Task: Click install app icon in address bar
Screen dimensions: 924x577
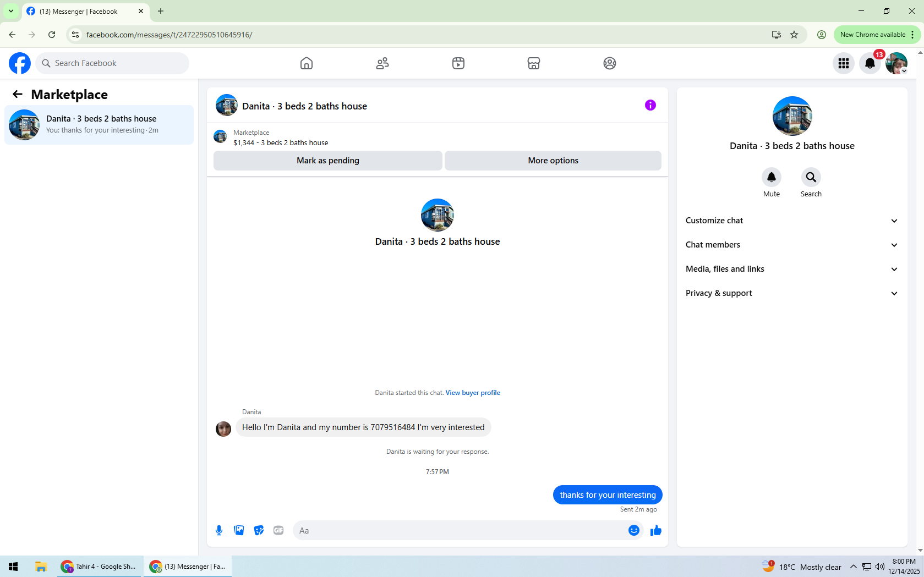Action: point(777,35)
